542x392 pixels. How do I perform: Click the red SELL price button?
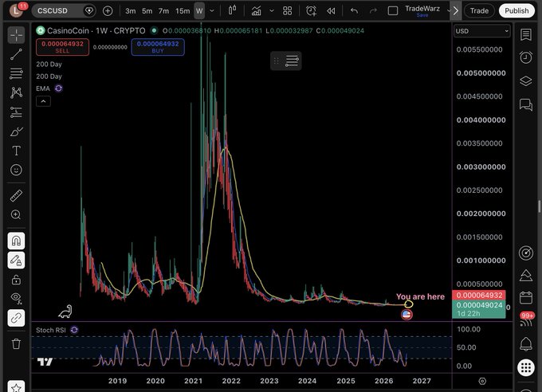click(x=62, y=47)
